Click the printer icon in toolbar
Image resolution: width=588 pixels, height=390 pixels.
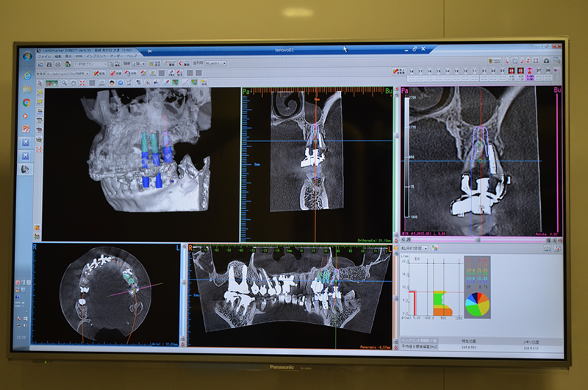coord(58,65)
